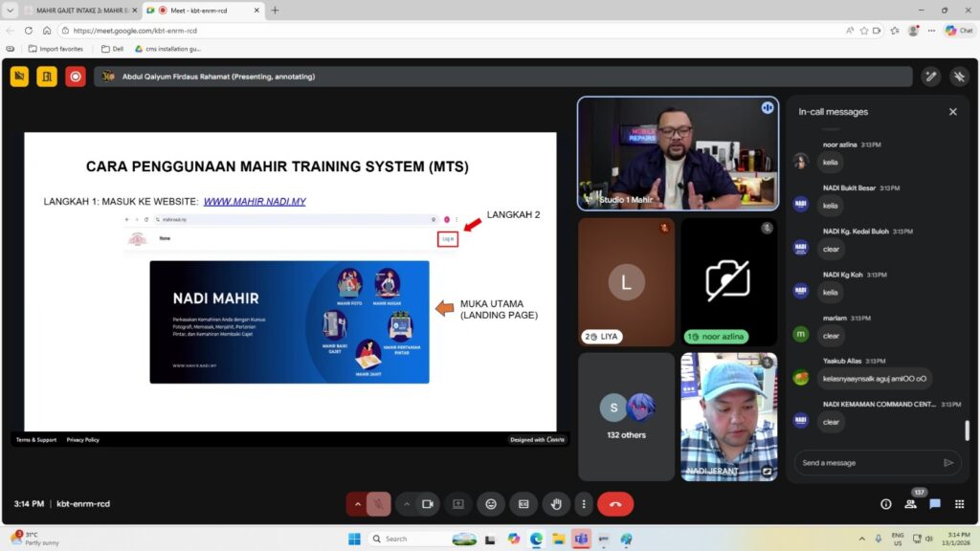Show the people list with 137 participants
The image size is (980, 551).
point(910,503)
